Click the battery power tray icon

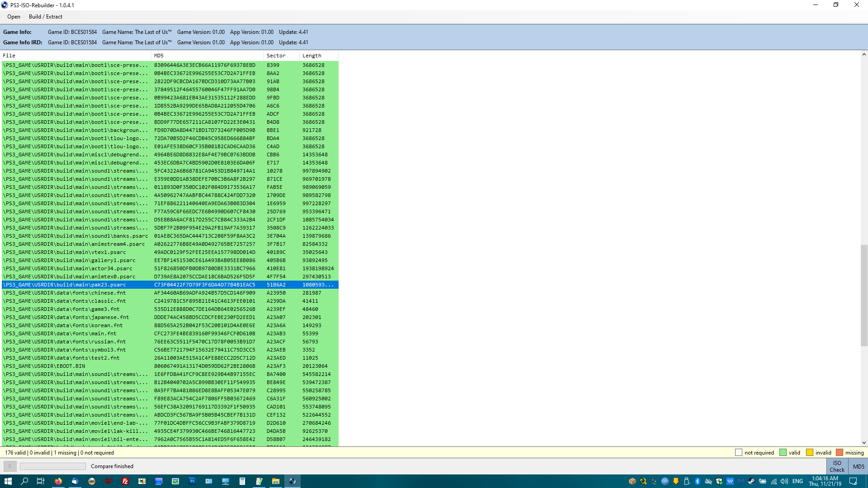point(763,481)
